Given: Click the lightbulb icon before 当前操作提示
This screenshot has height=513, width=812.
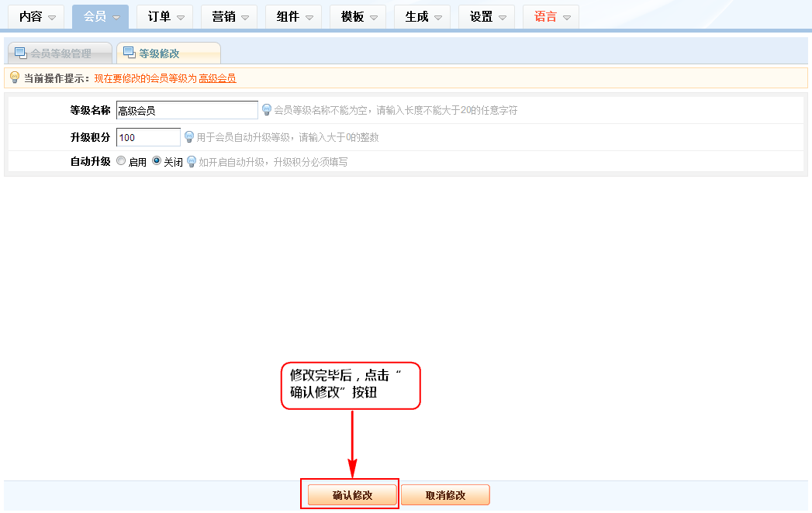Looking at the screenshot, I should pos(14,77).
